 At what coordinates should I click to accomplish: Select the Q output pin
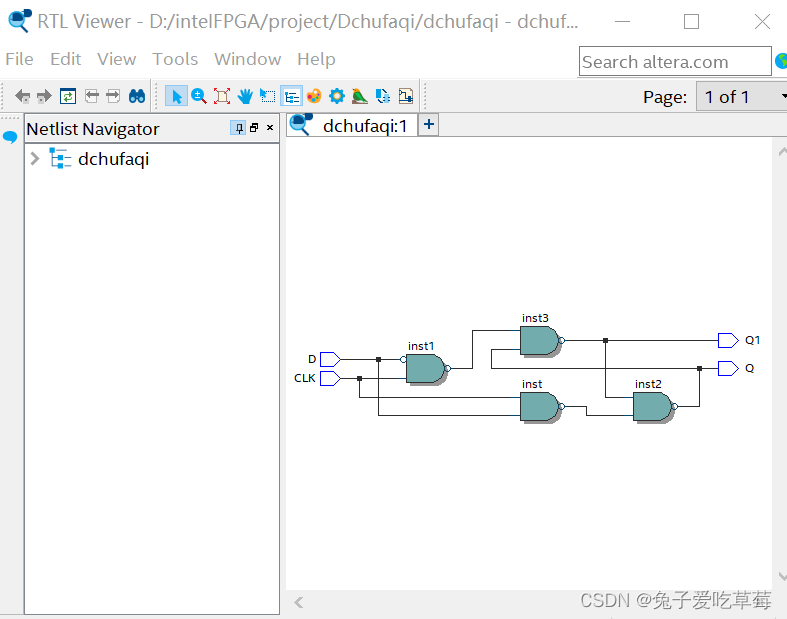[728, 368]
